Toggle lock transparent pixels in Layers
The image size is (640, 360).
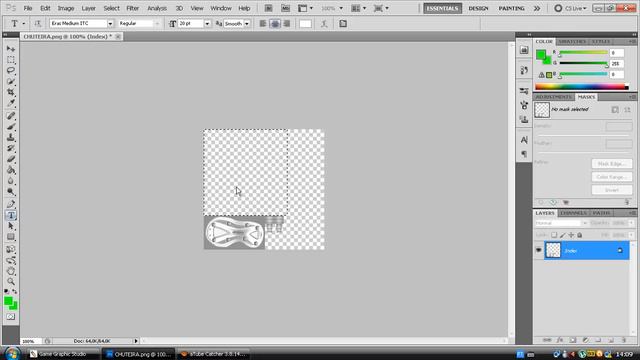[x=554, y=235]
